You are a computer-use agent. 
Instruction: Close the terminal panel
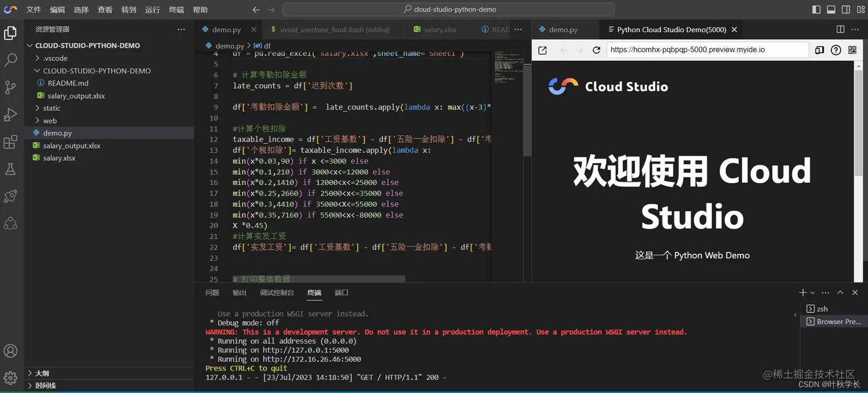click(x=855, y=293)
